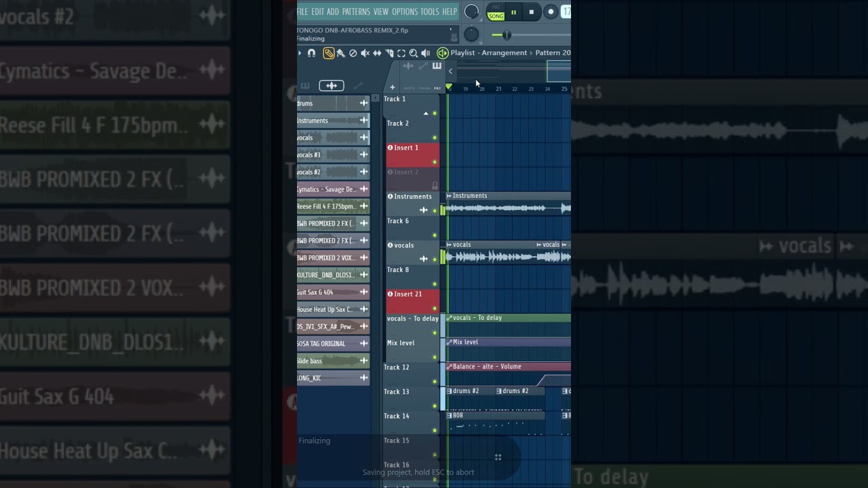Show automation clips filter in picker panel
This screenshot has height=488, width=868.
coord(358,85)
